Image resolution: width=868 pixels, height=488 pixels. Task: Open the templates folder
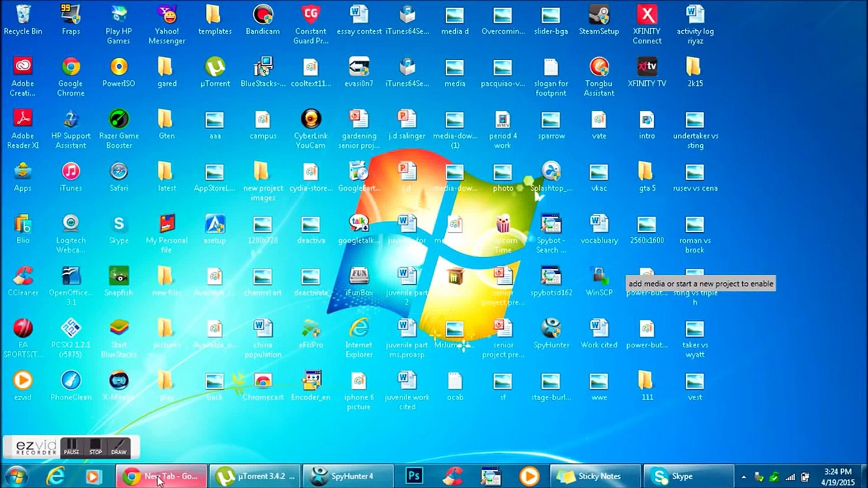pos(215,20)
